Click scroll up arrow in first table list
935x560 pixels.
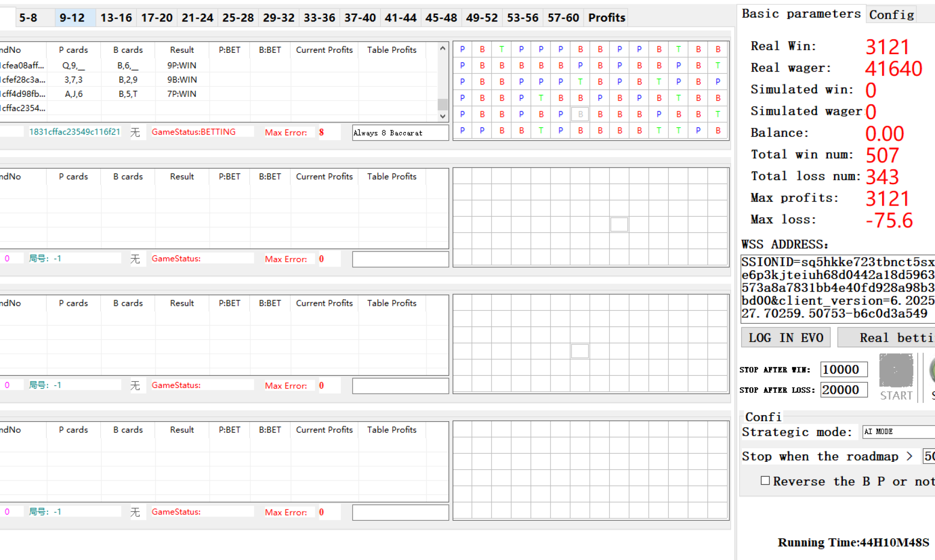coord(443,49)
